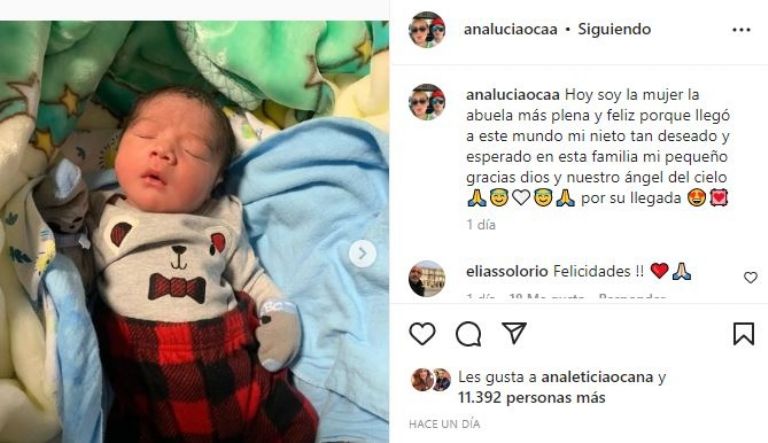Viewport: 768px width, 443px height.
Task: Click the baby photo in the post
Action: tap(194, 232)
